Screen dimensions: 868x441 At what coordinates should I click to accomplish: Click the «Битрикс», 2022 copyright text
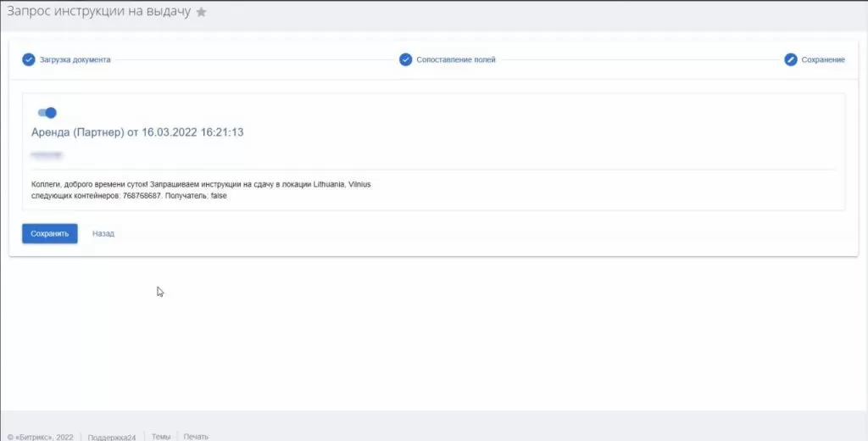tap(41, 437)
